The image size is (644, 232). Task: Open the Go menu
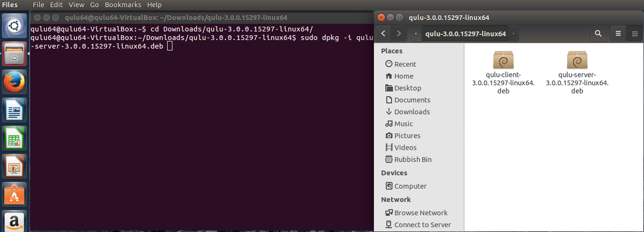[94, 5]
